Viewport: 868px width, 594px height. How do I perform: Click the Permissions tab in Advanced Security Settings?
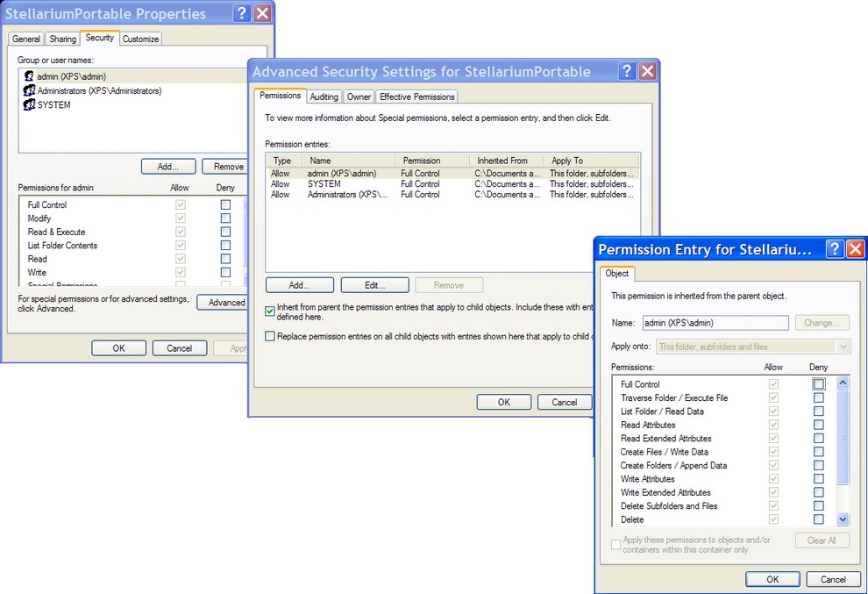tap(280, 96)
